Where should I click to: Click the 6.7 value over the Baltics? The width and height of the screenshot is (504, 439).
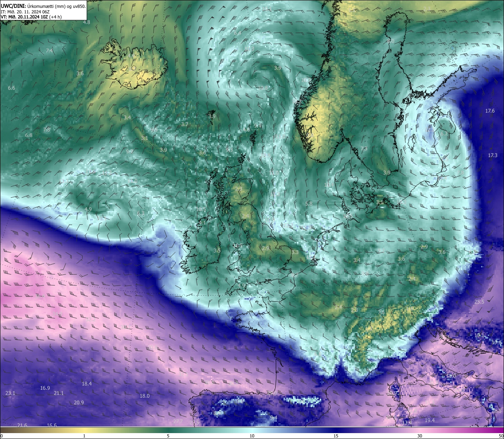pos(444,133)
